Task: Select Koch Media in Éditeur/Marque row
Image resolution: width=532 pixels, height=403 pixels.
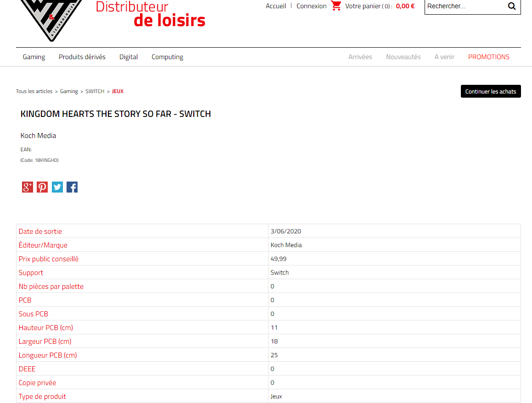Action: point(286,245)
